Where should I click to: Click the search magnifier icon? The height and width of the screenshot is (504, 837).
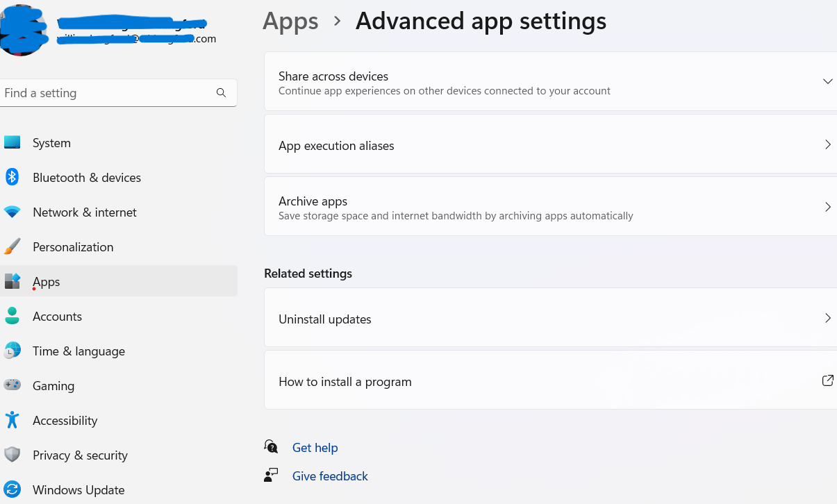221,93
